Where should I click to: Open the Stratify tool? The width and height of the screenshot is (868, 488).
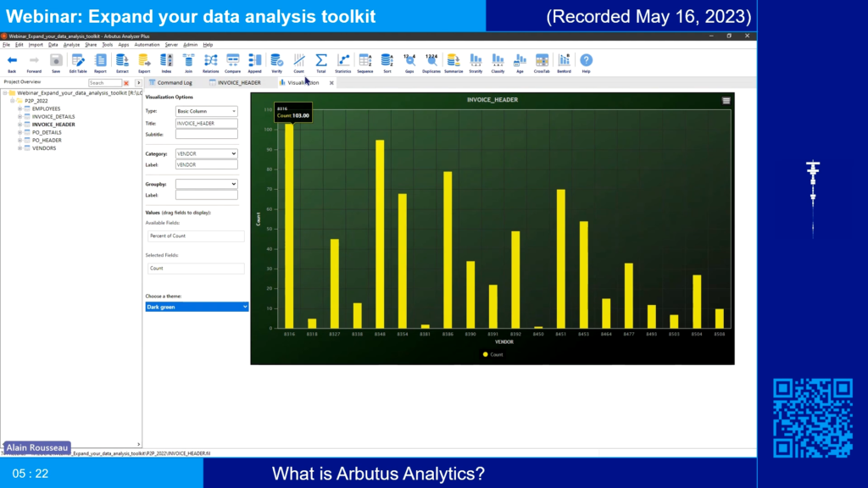[476, 63]
